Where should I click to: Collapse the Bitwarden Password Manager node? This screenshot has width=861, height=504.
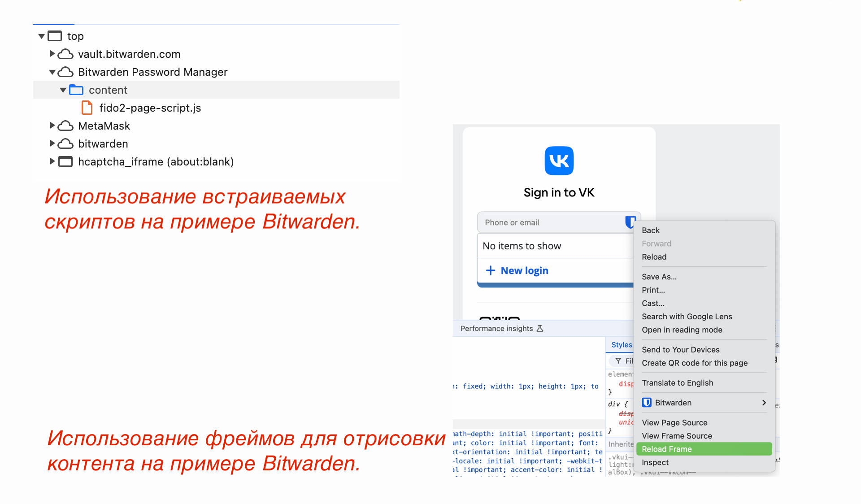tap(52, 72)
